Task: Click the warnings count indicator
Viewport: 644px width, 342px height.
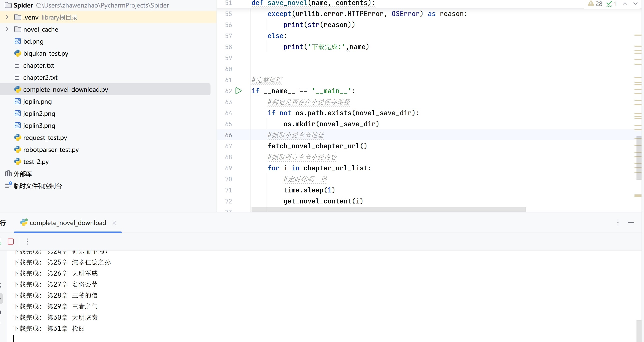Action: 595,4
